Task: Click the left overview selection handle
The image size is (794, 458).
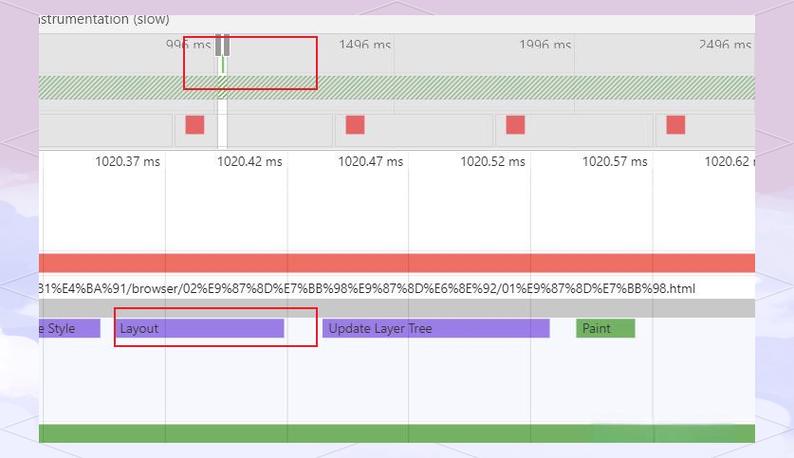Action: (218, 45)
